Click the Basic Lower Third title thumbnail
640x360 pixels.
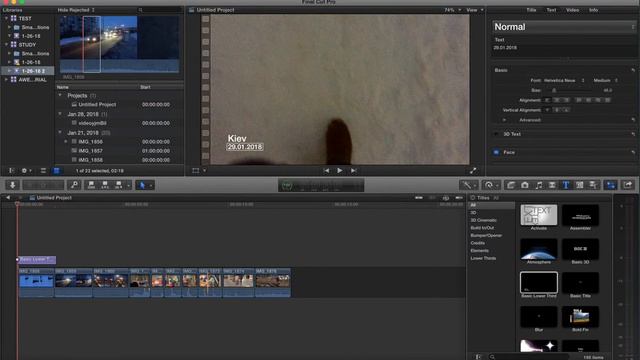point(539,282)
